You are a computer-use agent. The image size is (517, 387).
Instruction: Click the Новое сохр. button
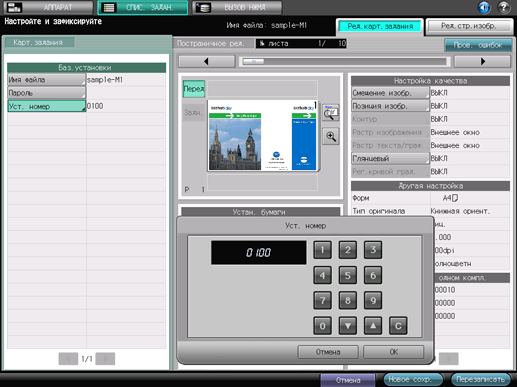pos(413,379)
